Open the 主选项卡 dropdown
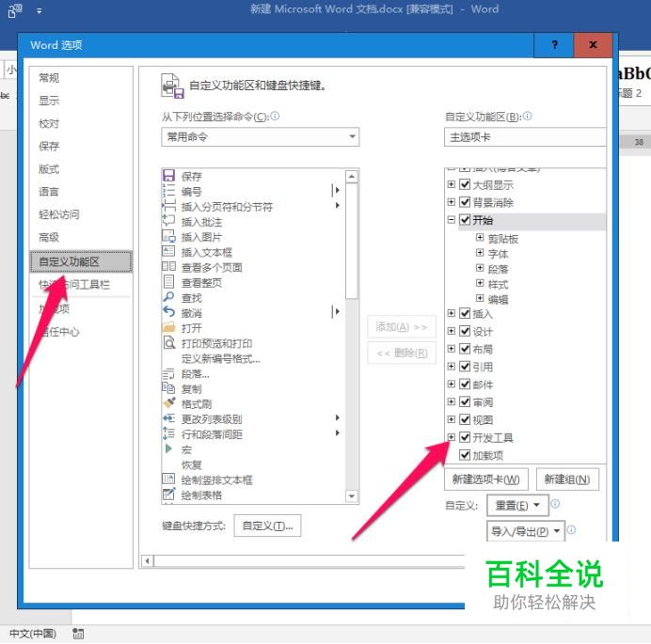 [x=525, y=137]
